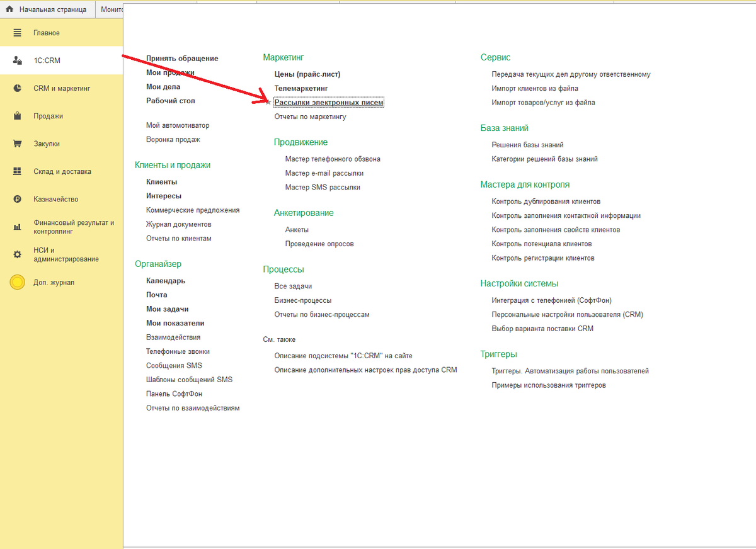
Task: Open Финансовый результат и контроллинг label
Action: pyautogui.click(x=74, y=227)
